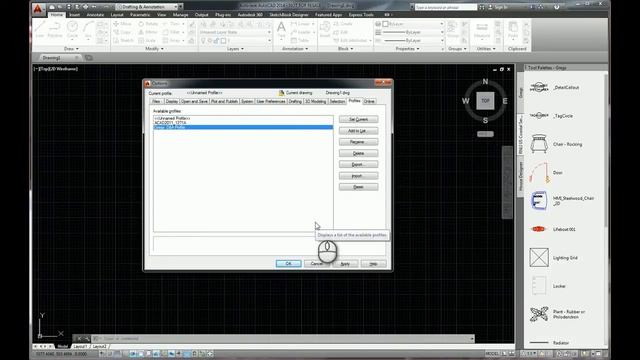Insert the Lighting Grid palette block

[553, 258]
